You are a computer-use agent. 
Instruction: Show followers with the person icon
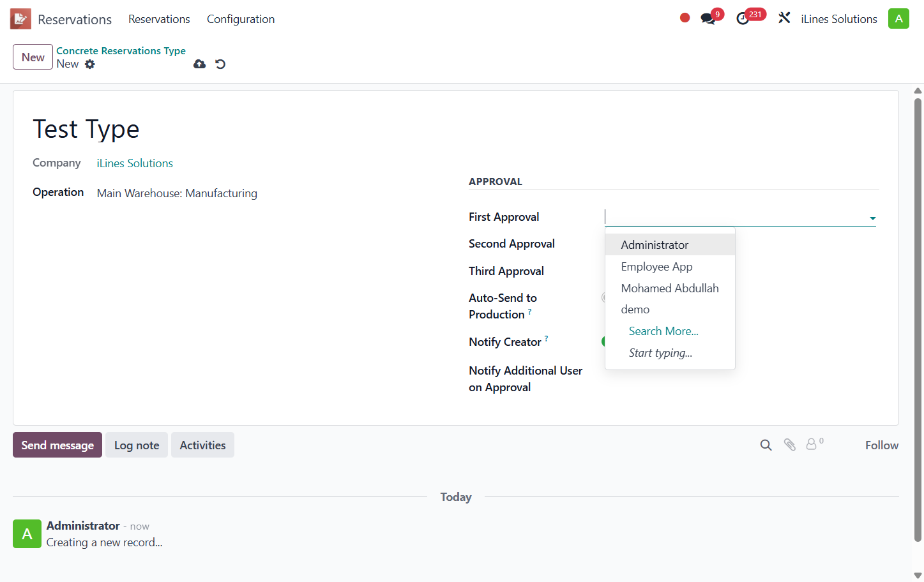coord(812,444)
